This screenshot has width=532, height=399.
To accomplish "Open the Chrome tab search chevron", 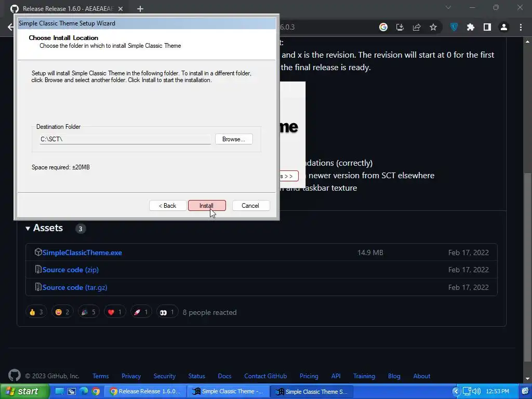I will pos(448,7).
